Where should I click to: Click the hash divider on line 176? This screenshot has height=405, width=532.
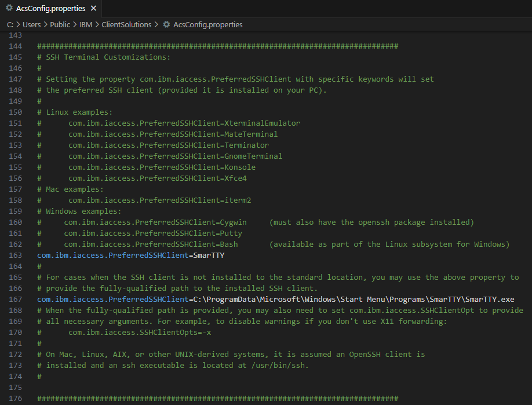217,398
